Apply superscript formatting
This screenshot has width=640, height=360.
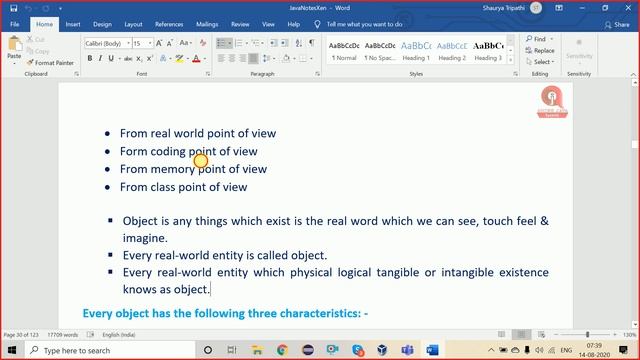click(150, 59)
